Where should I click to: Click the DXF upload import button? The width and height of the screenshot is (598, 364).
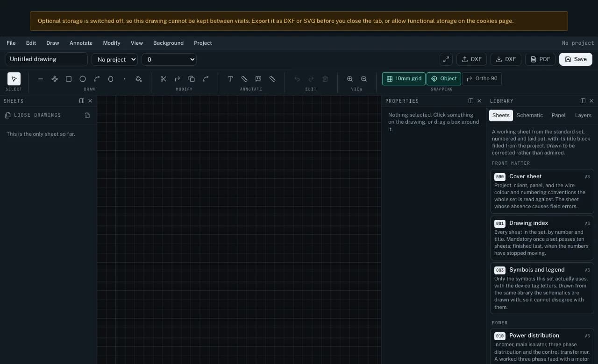click(471, 59)
